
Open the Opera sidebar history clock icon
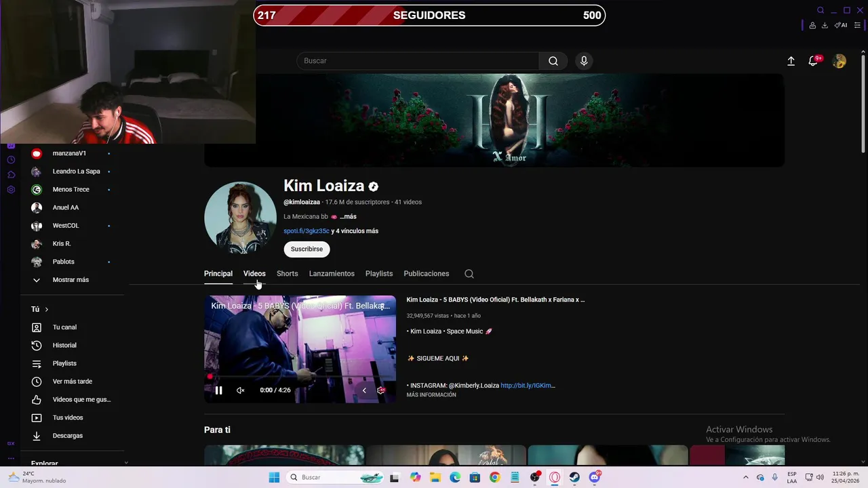11,160
